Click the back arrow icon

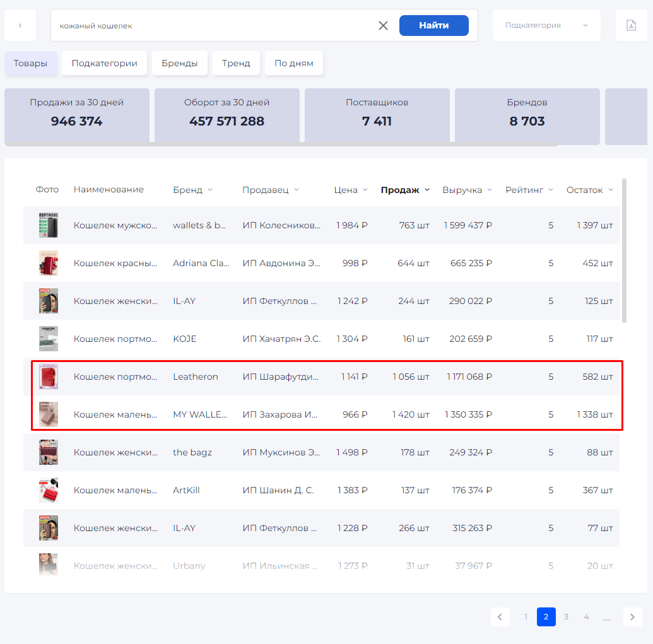point(20,26)
